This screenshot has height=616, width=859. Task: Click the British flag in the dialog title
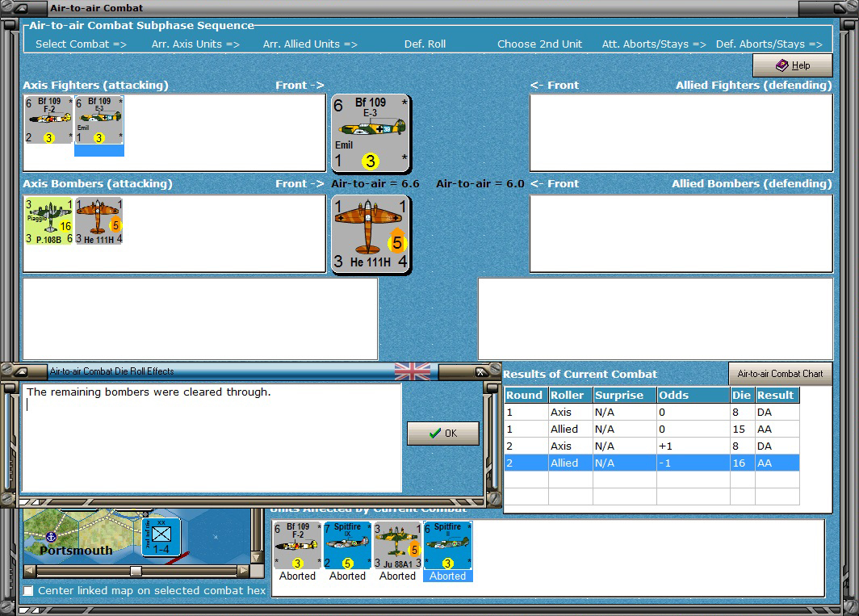coord(413,371)
